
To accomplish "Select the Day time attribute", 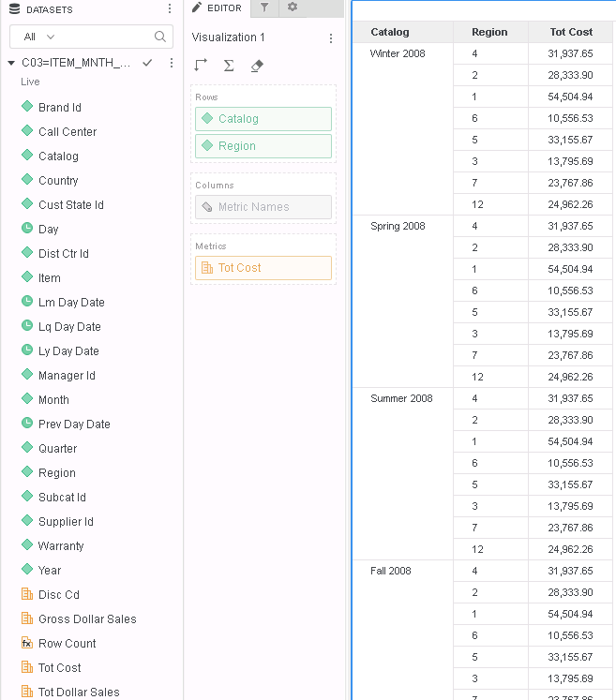I will [x=48, y=229].
